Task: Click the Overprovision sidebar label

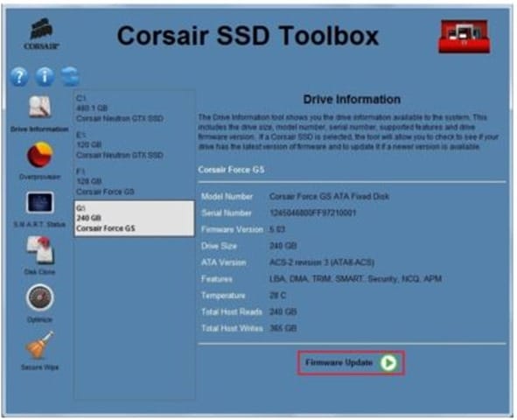Action: pyautogui.click(x=39, y=177)
